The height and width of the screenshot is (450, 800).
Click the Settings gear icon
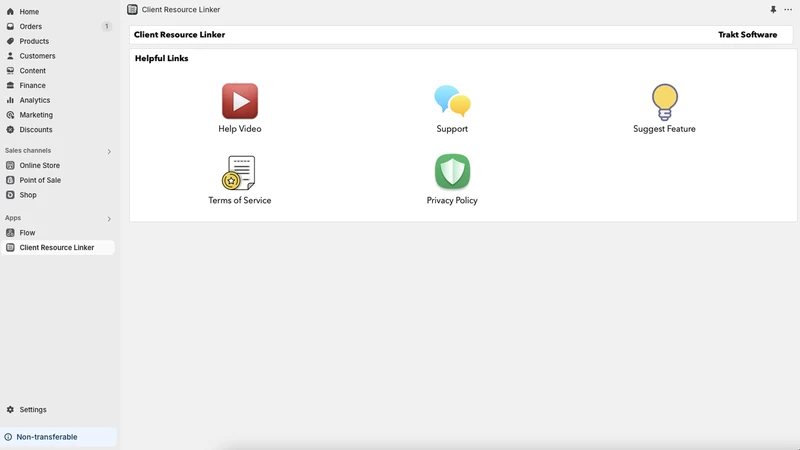pyautogui.click(x=10, y=410)
